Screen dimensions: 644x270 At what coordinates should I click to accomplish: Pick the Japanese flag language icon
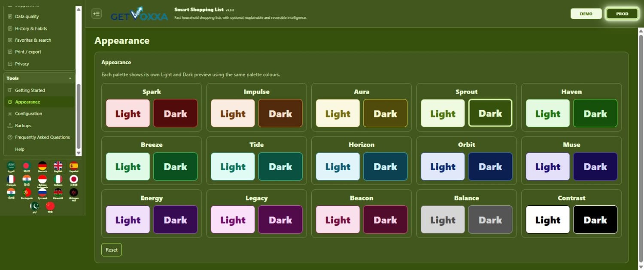tap(74, 179)
